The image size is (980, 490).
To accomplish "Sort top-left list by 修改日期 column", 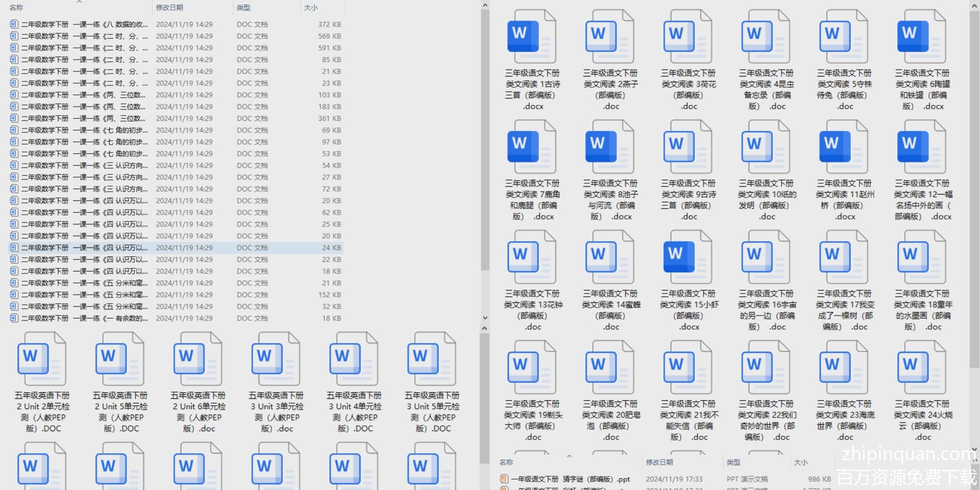I will [x=170, y=8].
